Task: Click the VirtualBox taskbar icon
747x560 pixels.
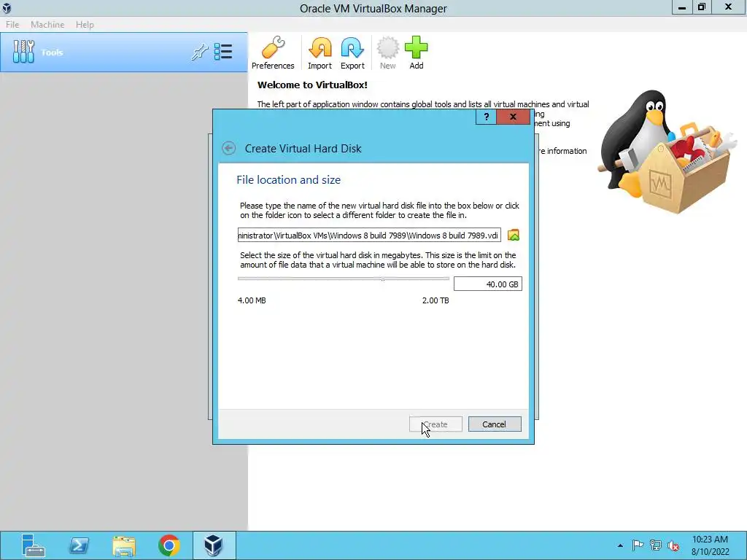Action: (x=214, y=545)
